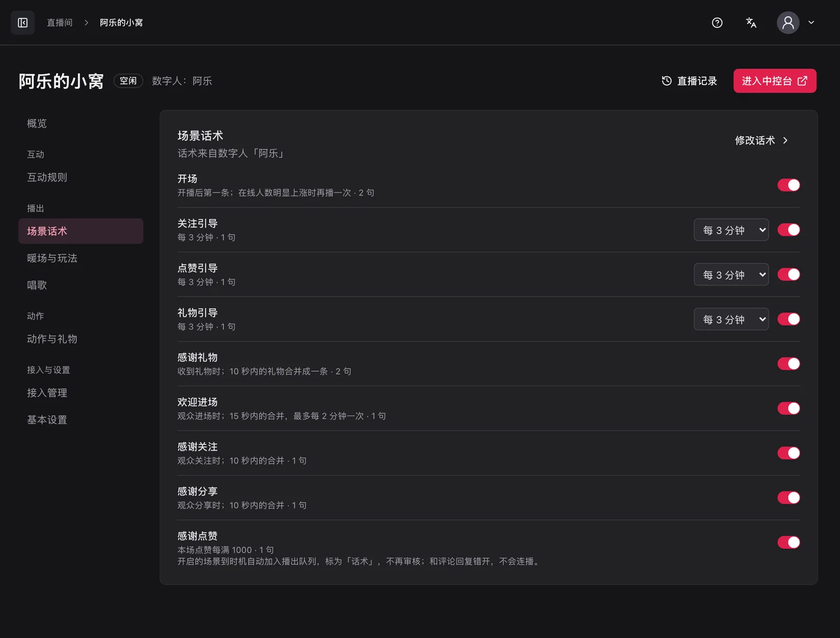Image resolution: width=840 pixels, height=638 pixels.
Task: Open 礼物引导 interval dropdown
Action: coord(731,319)
